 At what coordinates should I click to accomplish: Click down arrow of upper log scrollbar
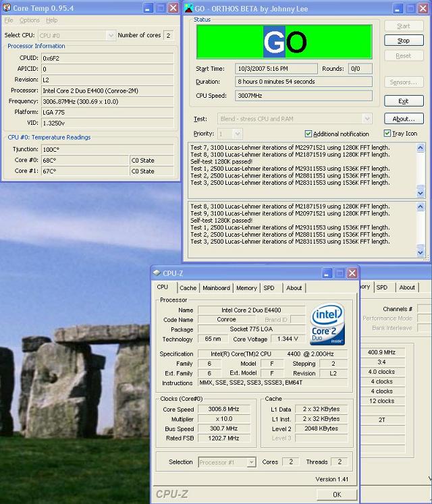(x=421, y=193)
